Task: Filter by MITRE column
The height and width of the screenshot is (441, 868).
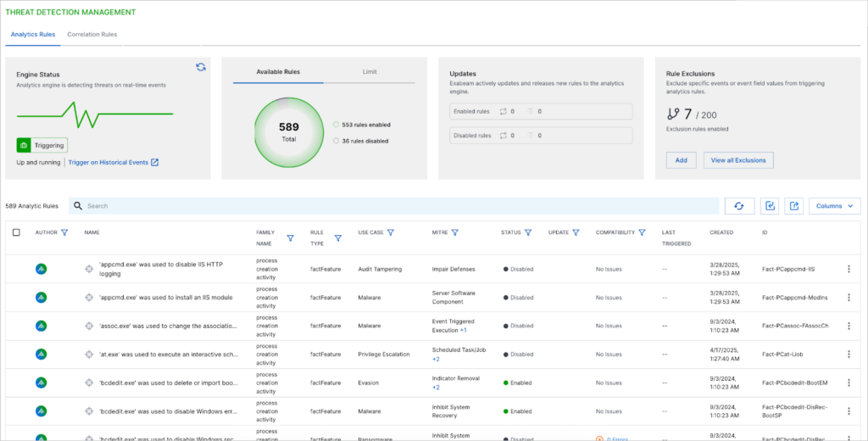Action: [455, 232]
